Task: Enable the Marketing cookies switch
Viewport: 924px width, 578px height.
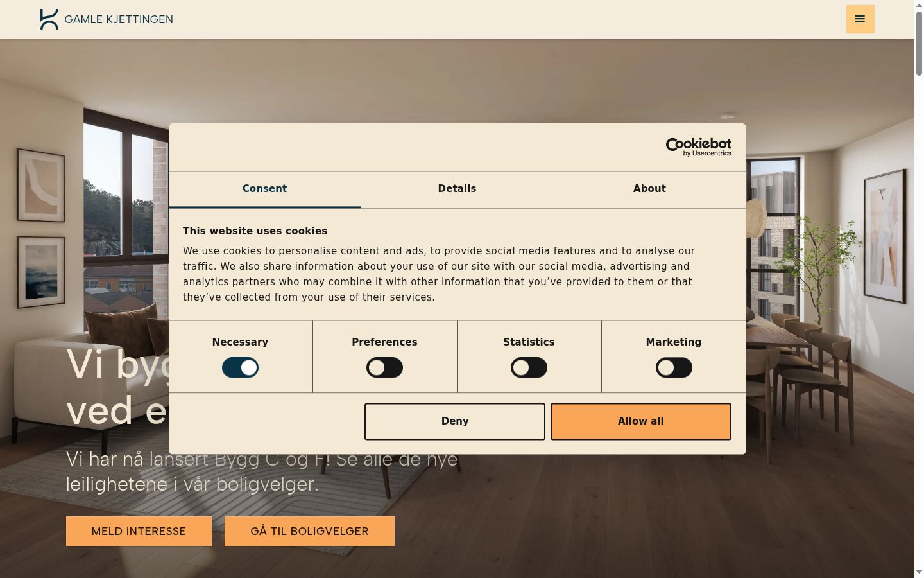Action: [674, 367]
